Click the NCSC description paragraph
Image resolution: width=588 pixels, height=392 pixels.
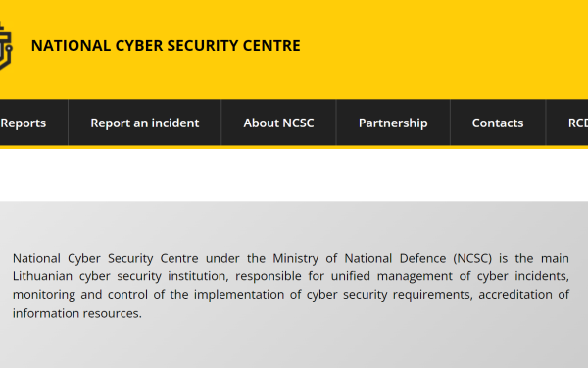pos(291,285)
